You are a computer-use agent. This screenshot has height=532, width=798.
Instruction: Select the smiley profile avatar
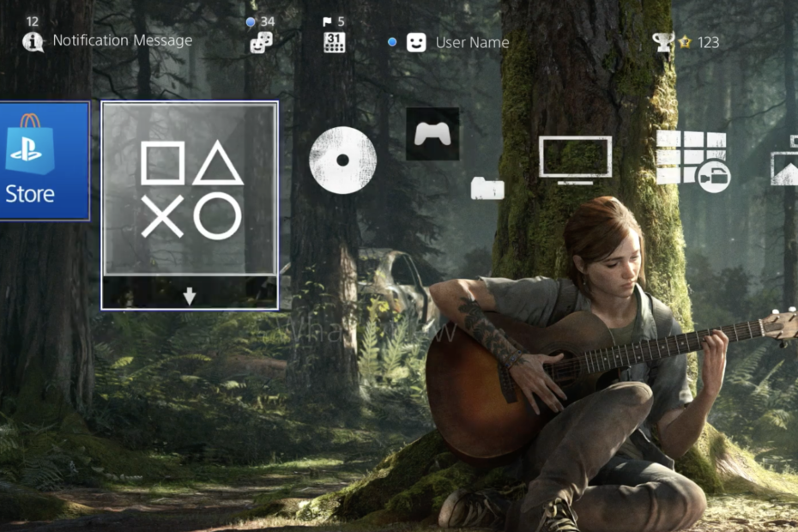click(416, 43)
